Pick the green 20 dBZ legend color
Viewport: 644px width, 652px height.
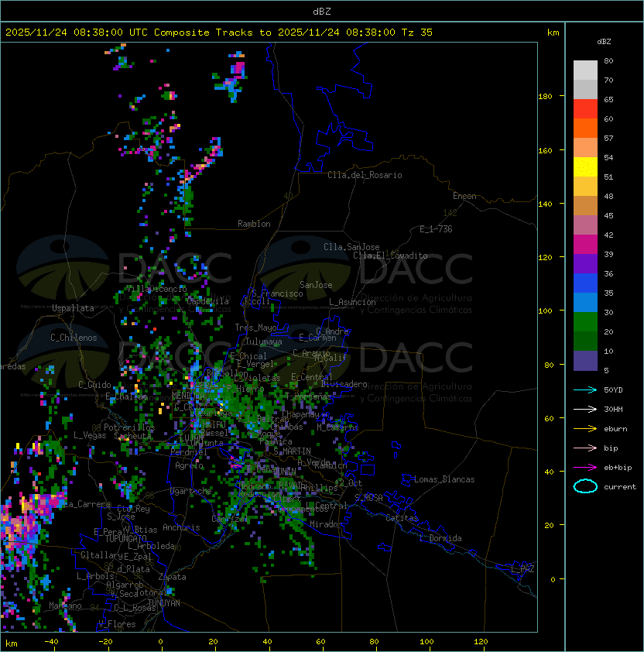[x=585, y=341]
